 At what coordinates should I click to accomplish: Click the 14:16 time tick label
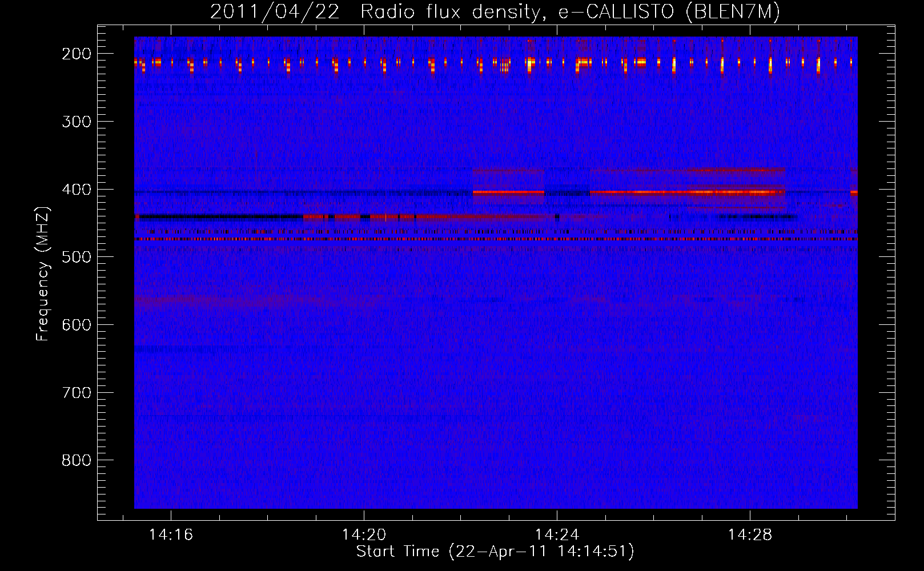tap(171, 535)
